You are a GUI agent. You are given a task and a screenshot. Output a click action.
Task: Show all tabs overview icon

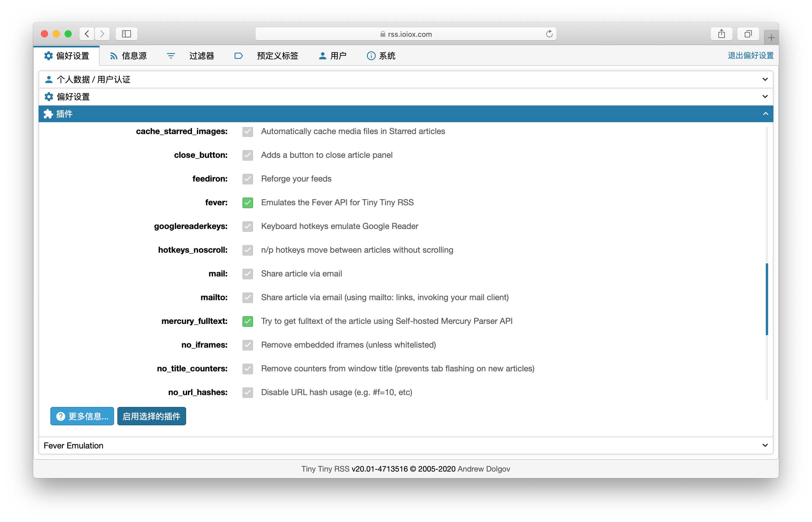(748, 34)
